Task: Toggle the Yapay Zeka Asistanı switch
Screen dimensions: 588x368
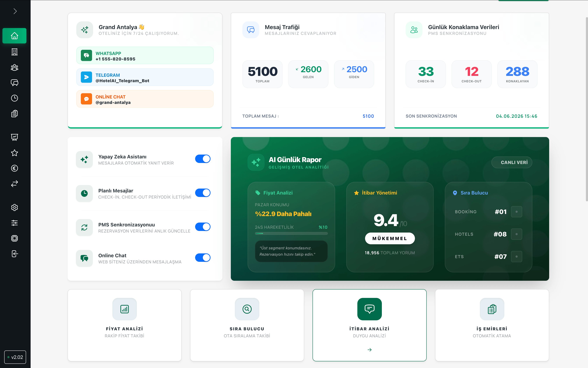Action: 203,159
